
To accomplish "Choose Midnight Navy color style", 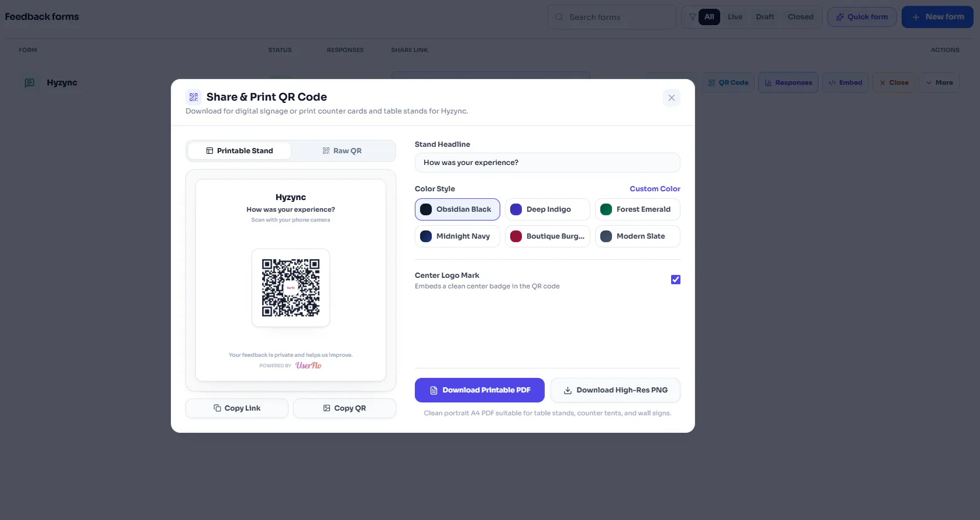I will (x=458, y=236).
